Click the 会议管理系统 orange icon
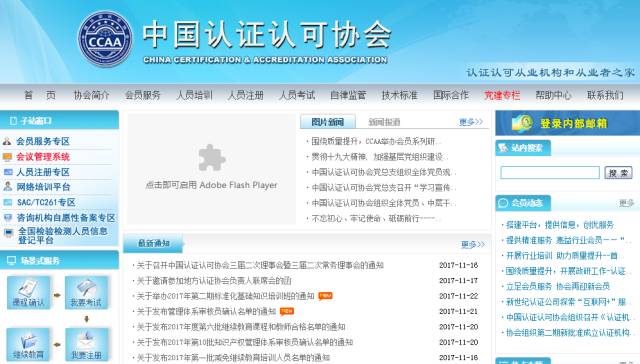The height and width of the screenshot is (364, 640). point(7,157)
